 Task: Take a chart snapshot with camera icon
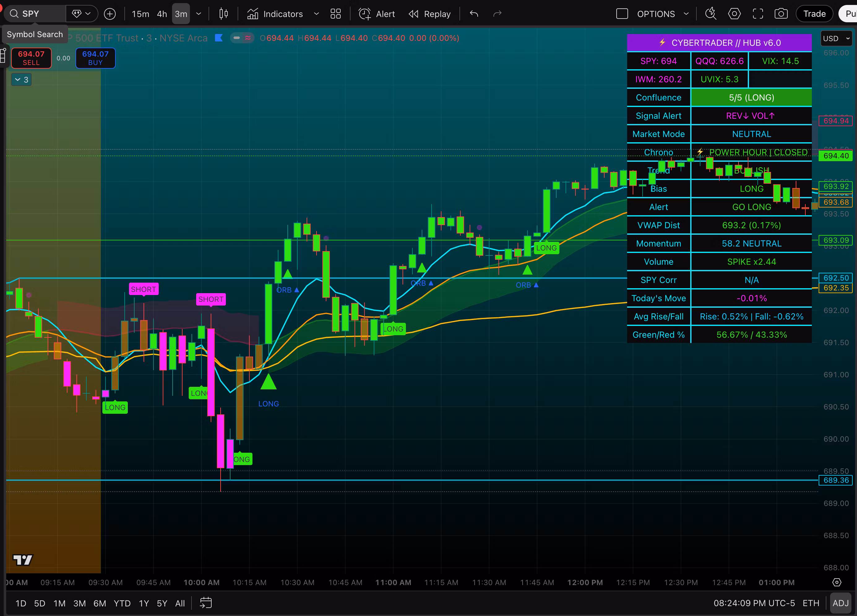pyautogui.click(x=781, y=14)
